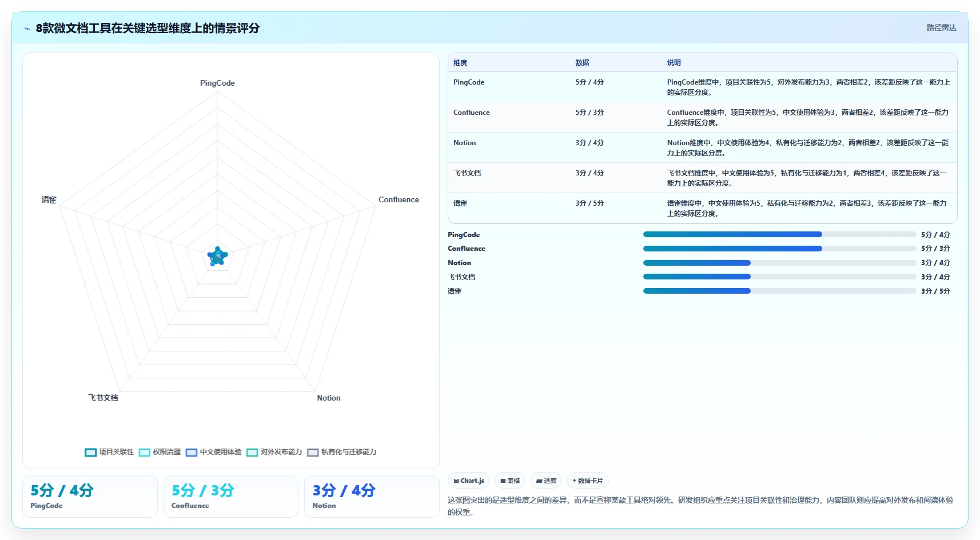This screenshot has width=980, height=540.
Task: Select the Notion table row name
Action: coord(464,143)
